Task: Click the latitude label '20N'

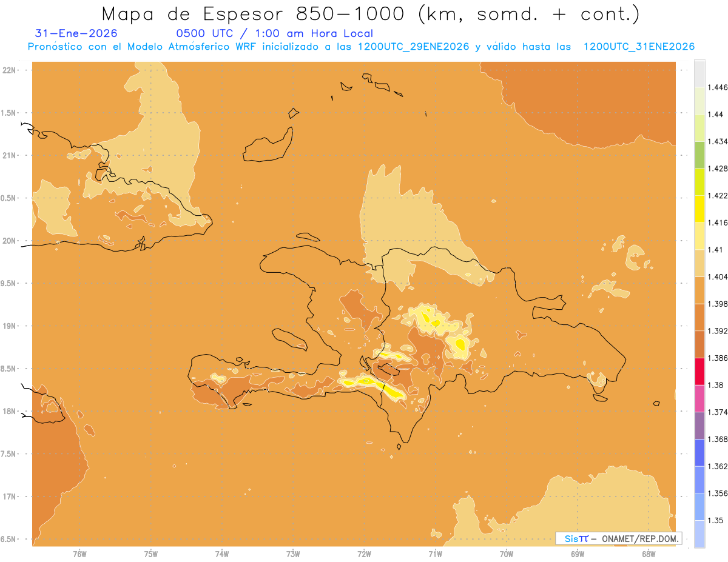Action: click(x=9, y=241)
